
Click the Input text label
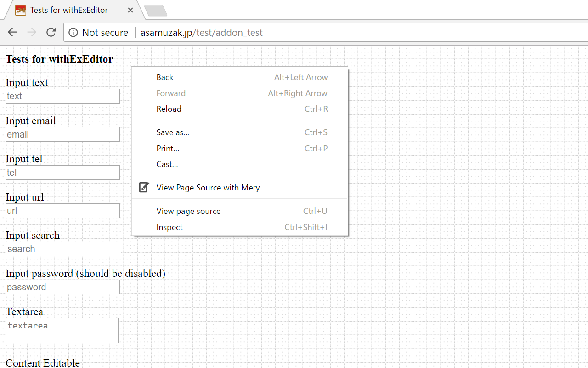(27, 82)
